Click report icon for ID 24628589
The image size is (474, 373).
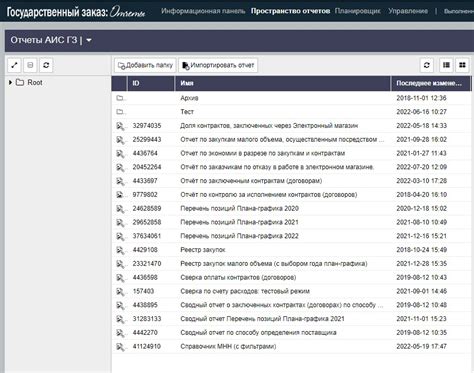coord(120,209)
